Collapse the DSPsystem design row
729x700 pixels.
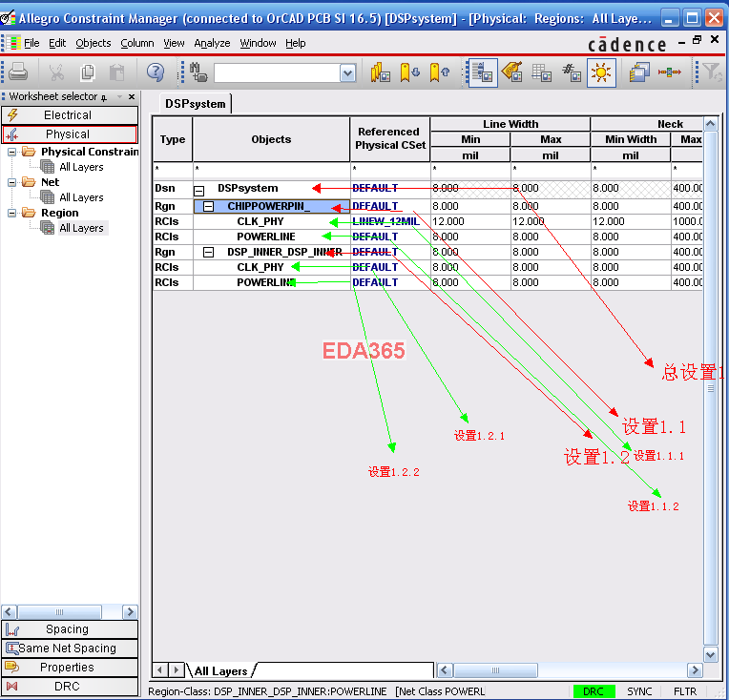(x=199, y=190)
